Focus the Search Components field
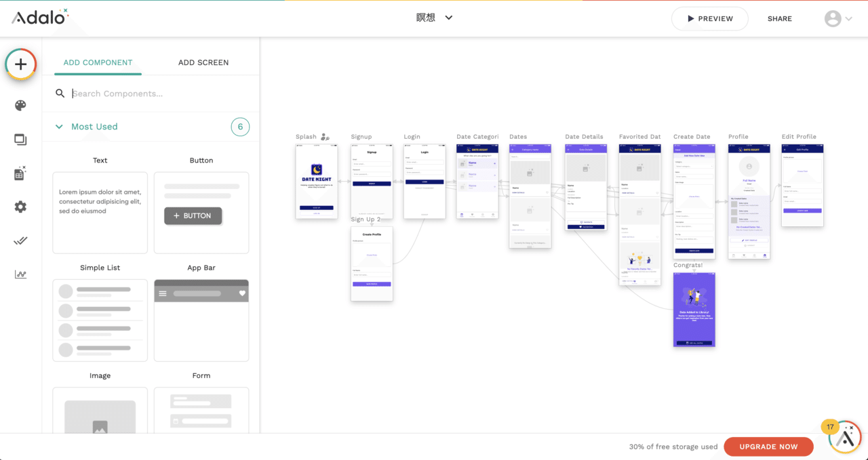 coord(156,93)
